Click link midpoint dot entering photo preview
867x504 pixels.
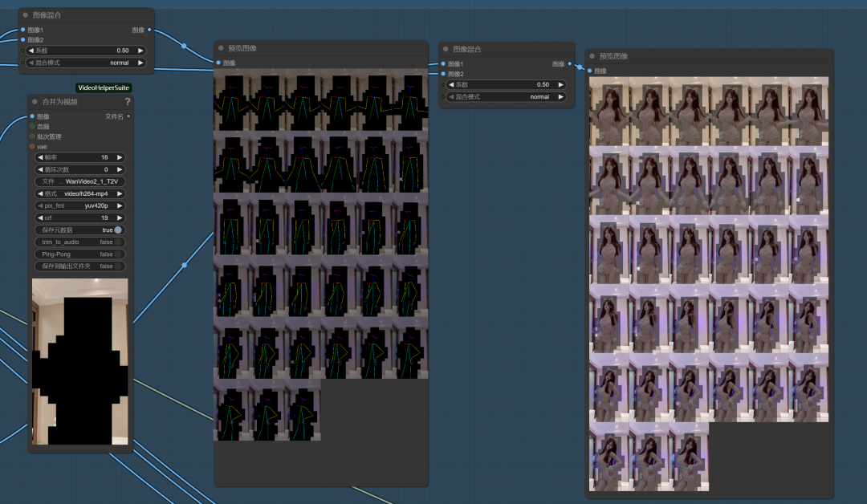pos(580,67)
